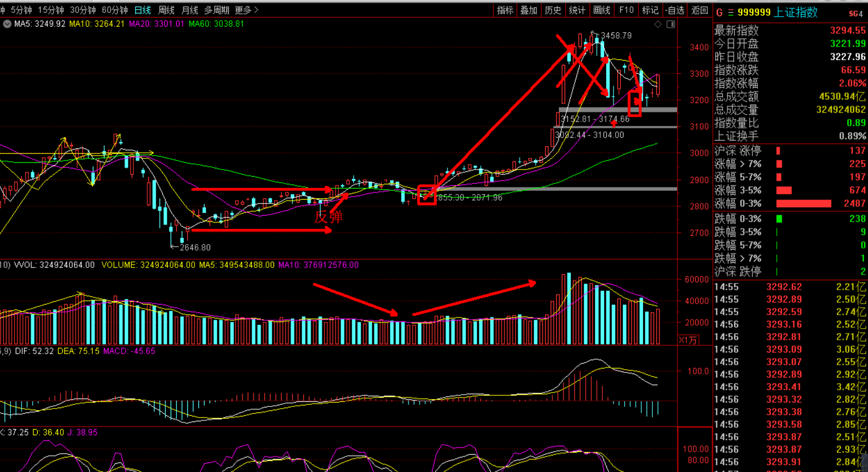Viewport: 868px width, 472px height.
Task: Click MA60: 3038.81 legend value
Action: point(216,24)
